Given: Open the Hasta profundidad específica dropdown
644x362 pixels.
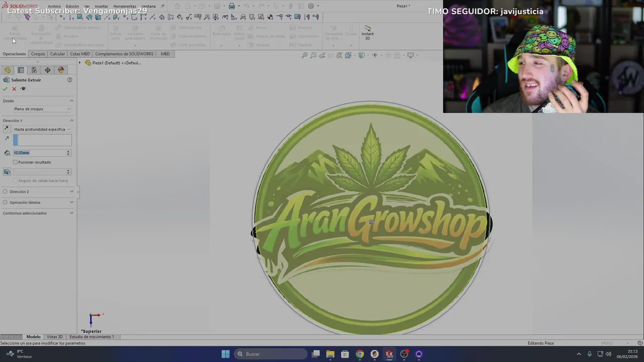Looking at the screenshot, I should tap(42, 129).
